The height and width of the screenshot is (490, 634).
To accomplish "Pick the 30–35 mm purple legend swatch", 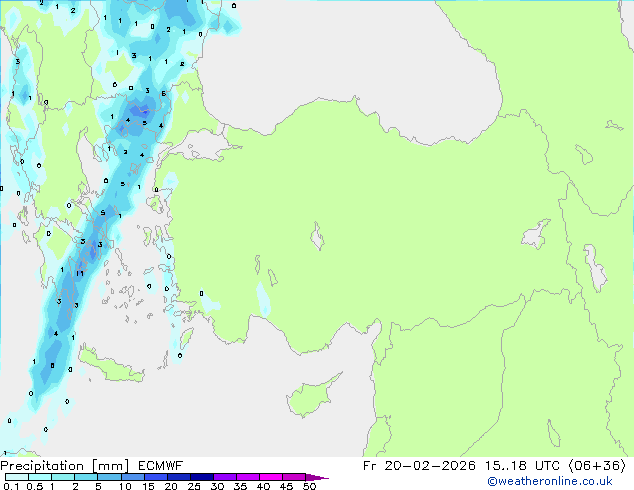I will [225, 477].
